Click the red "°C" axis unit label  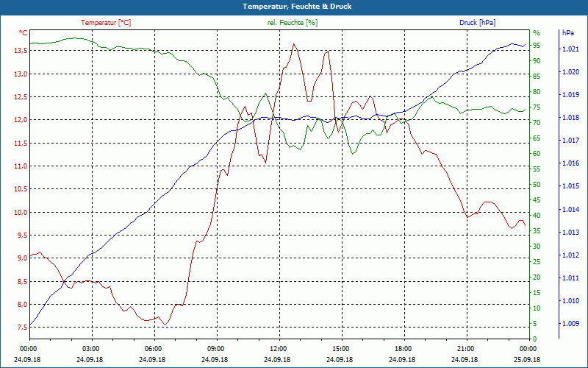24,33
